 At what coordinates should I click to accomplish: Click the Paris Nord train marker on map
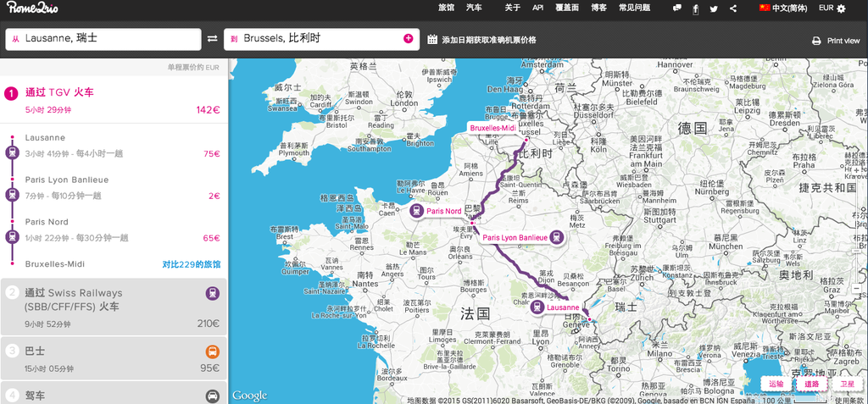(x=417, y=210)
